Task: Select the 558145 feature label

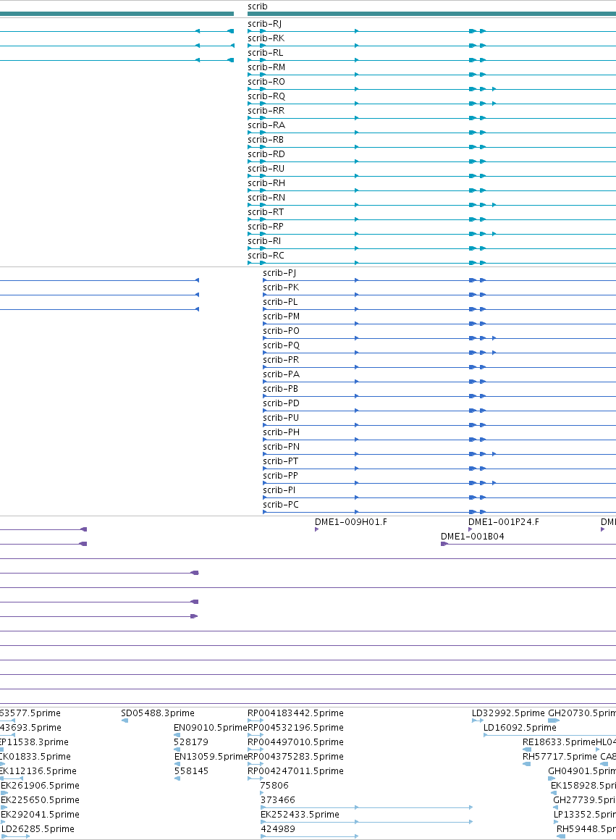Action: [x=191, y=771]
